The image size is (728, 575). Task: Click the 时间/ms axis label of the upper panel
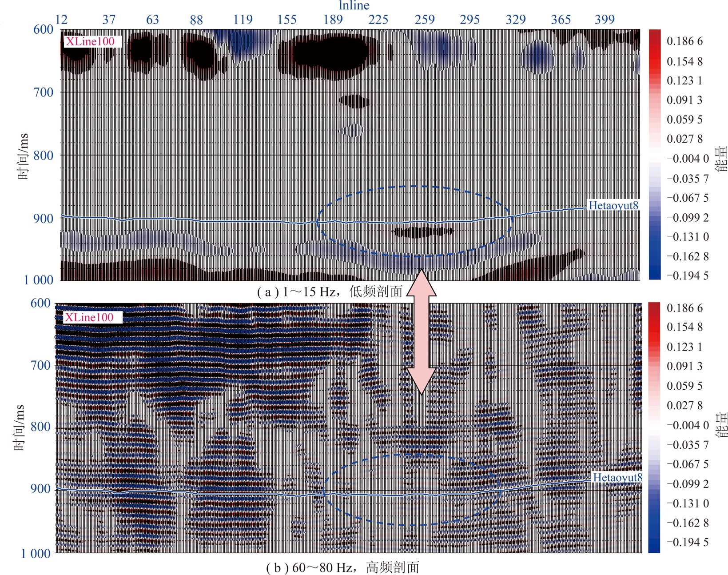pos(23,156)
